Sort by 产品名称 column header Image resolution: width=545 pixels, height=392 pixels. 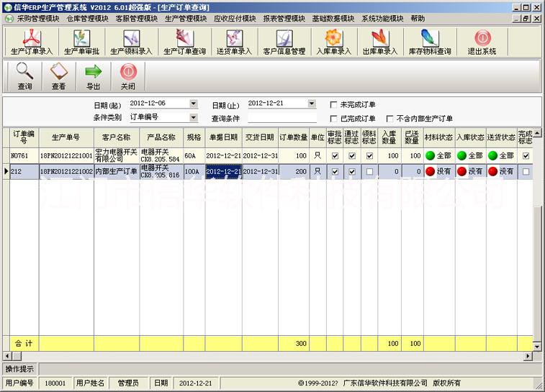[x=161, y=137]
